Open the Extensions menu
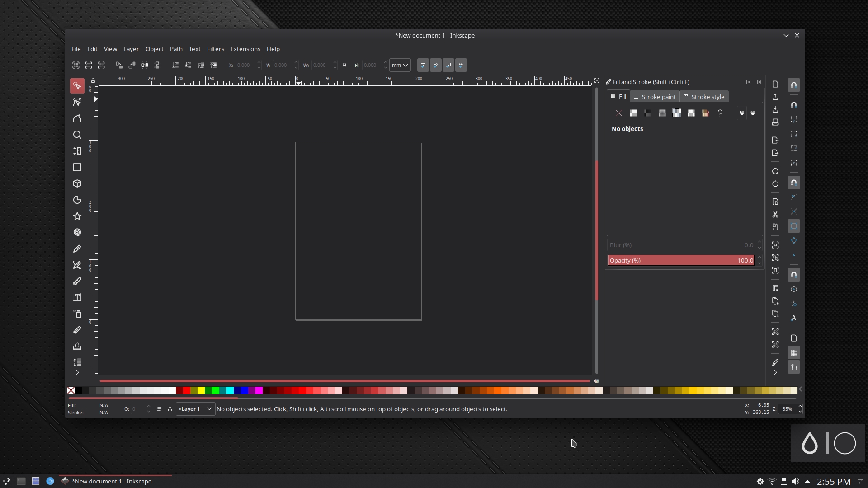The width and height of the screenshot is (868, 488). pos(245,49)
